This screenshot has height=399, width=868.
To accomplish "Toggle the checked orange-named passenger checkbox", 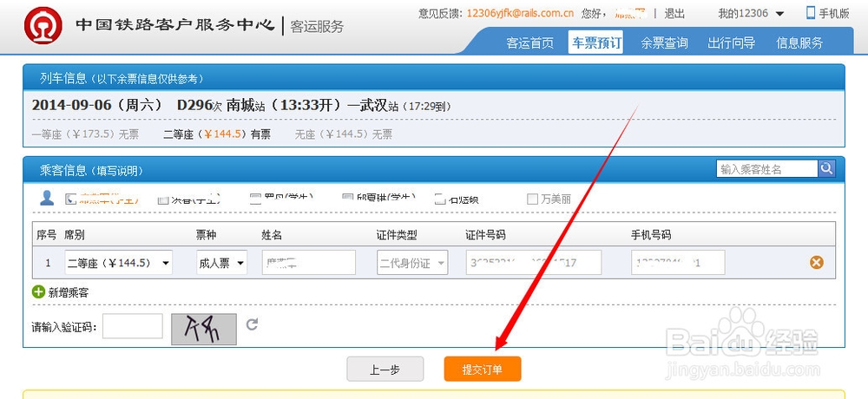I will (x=70, y=199).
